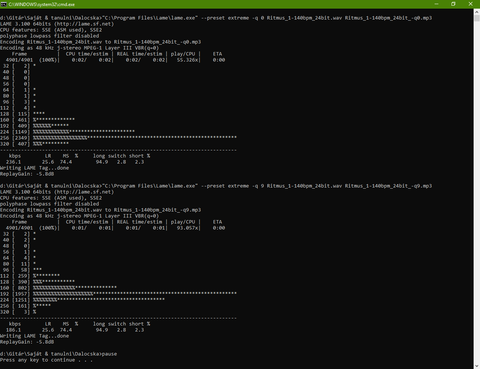Viewport: 480px width, 369px height.
Task: Click the scrollbar down arrow
Action: pos(477,366)
